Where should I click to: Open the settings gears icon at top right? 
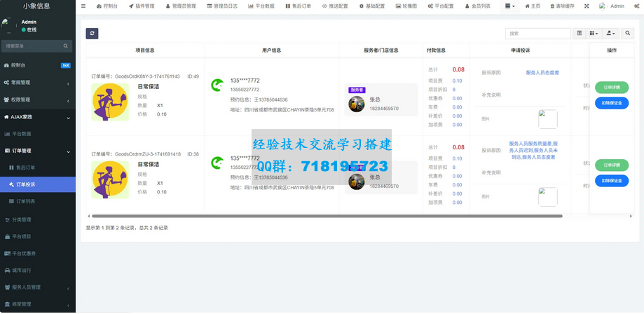[x=636, y=6]
